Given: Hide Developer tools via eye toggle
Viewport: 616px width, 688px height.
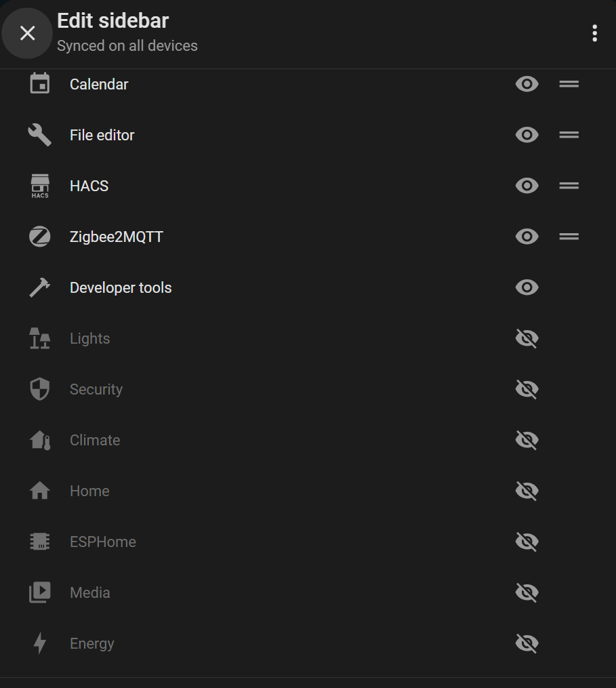Looking at the screenshot, I should pos(527,287).
